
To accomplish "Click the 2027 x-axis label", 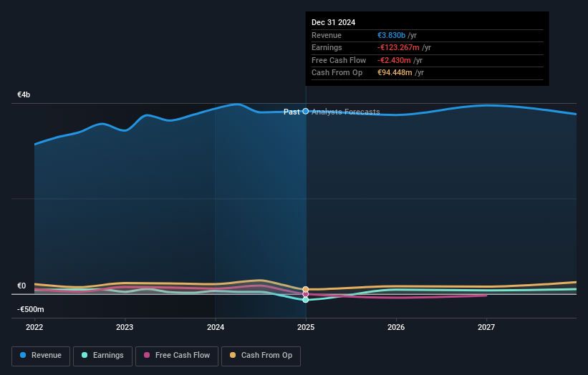I will pos(486,327).
